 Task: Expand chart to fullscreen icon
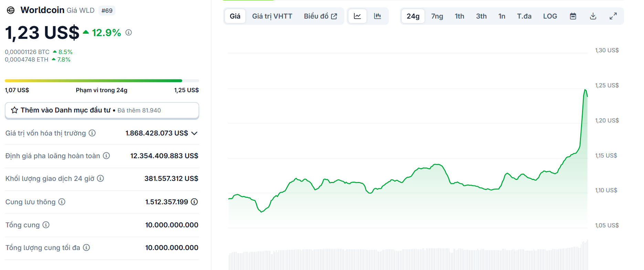click(613, 16)
